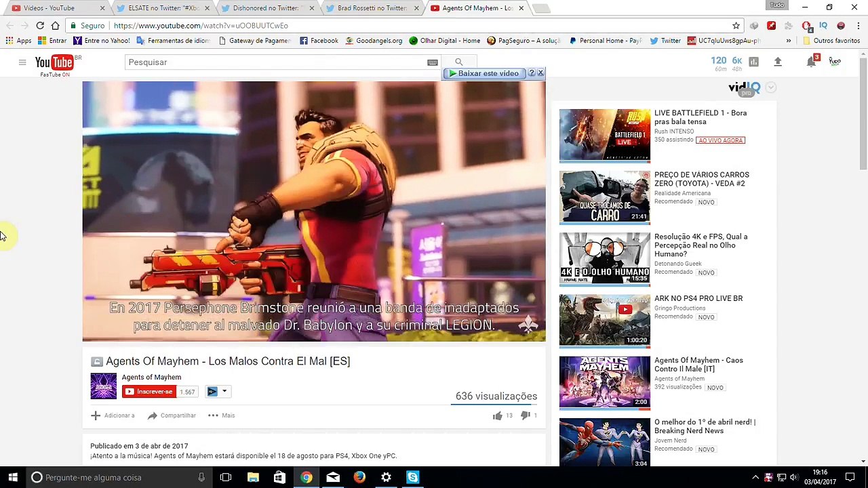Click the video player frame
Viewport: 868px width, 488px height.
[x=314, y=211]
